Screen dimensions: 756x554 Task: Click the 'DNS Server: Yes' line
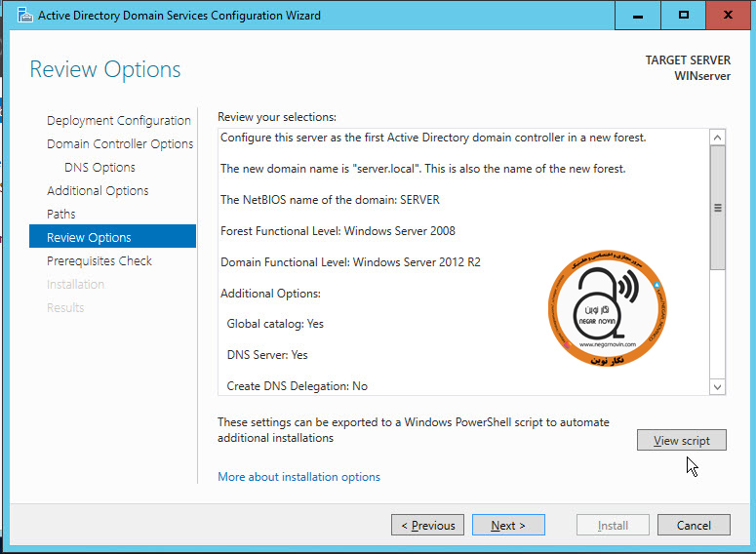coord(267,355)
